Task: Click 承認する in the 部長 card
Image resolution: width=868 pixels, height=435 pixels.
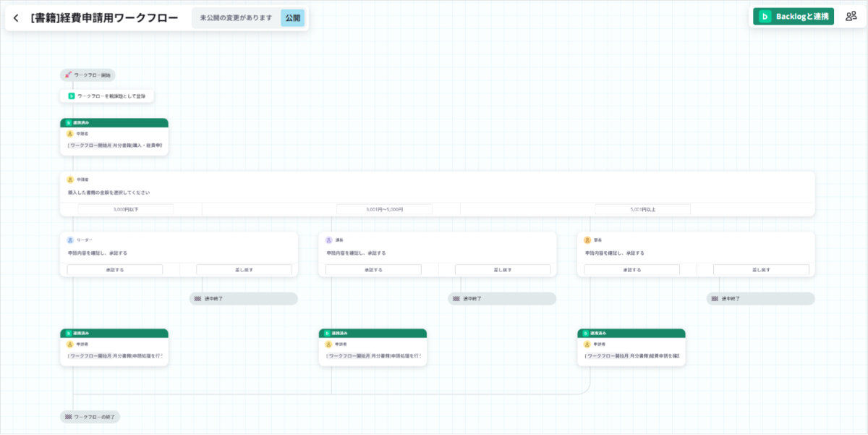Action: pyautogui.click(x=632, y=269)
